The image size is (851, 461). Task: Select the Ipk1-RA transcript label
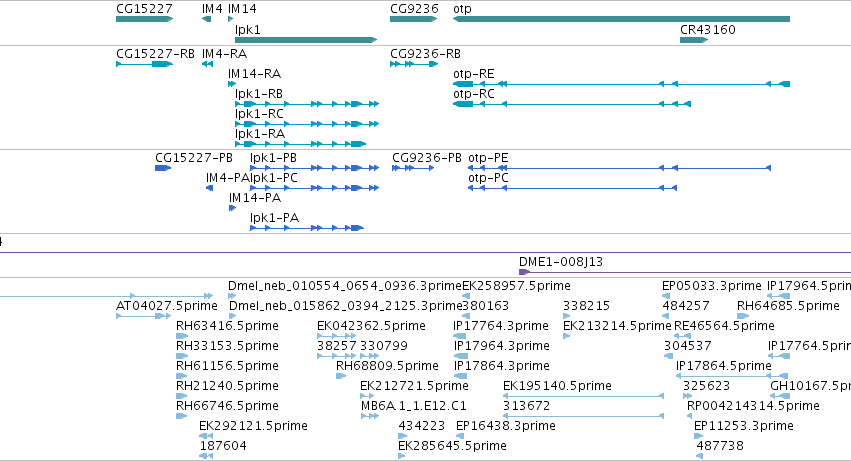click(x=260, y=134)
